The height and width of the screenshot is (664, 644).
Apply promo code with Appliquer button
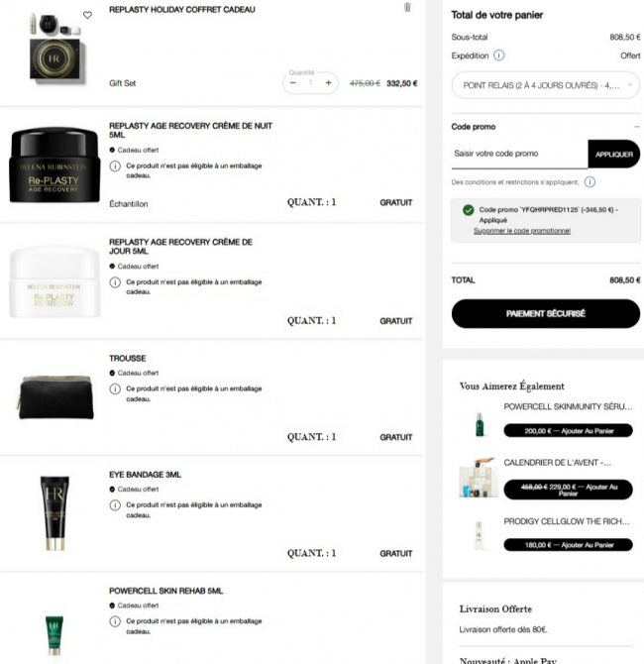click(613, 155)
